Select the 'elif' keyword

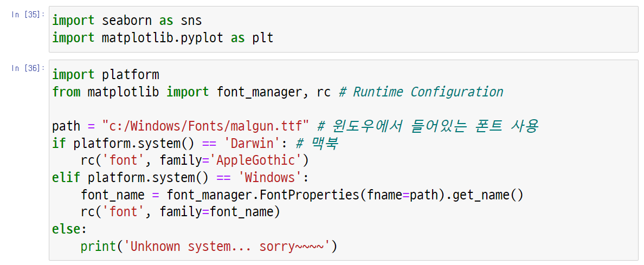tap(66, 178)
